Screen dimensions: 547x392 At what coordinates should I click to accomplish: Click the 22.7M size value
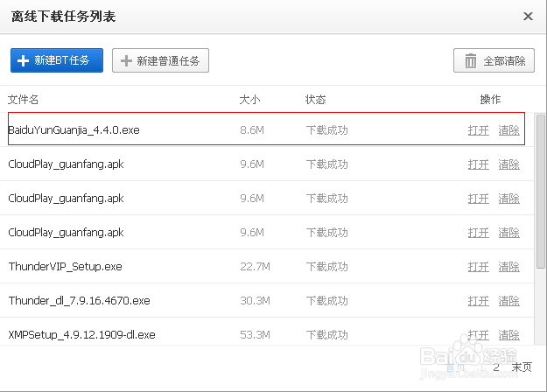point(255,267)
